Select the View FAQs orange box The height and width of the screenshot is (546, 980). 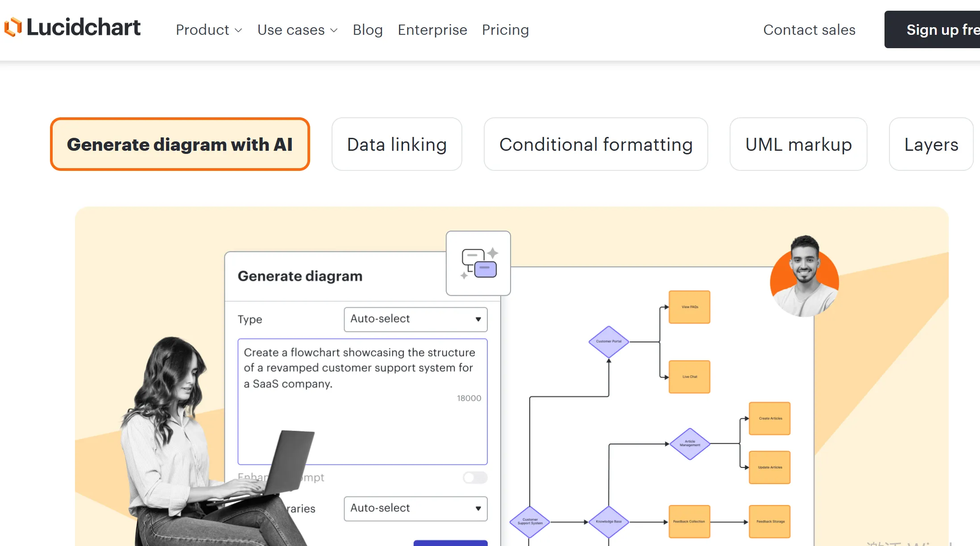(x=689, y=307)
